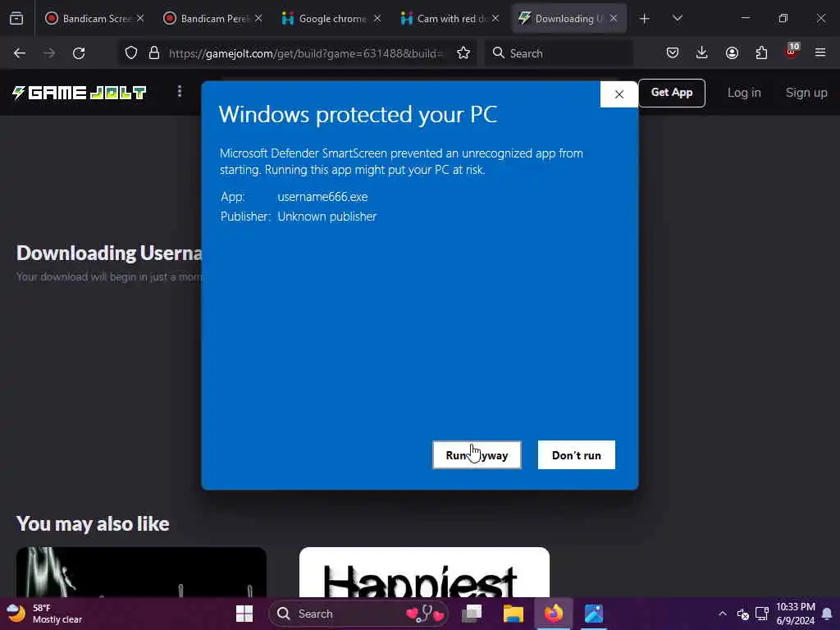Go back with the browser back arrow
This screenshot has height=630, width=840.
click(x=20, y=53)
